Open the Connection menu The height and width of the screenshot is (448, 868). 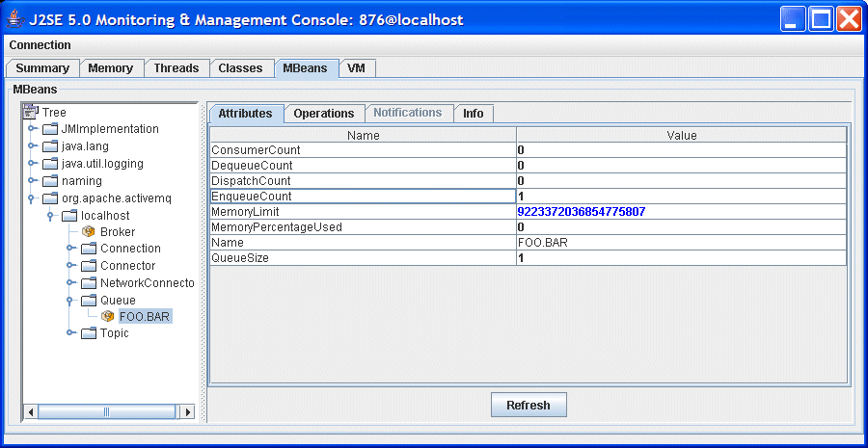(40, 45)
